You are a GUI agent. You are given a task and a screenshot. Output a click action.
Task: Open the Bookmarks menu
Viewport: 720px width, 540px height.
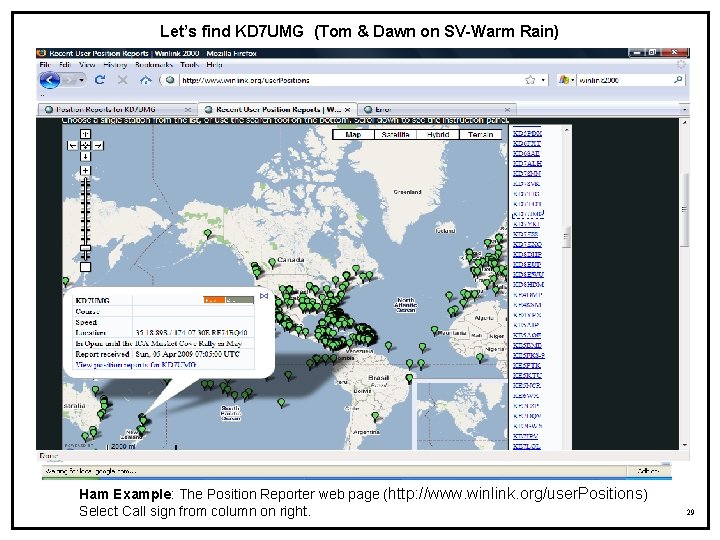(x=153, y=65)
